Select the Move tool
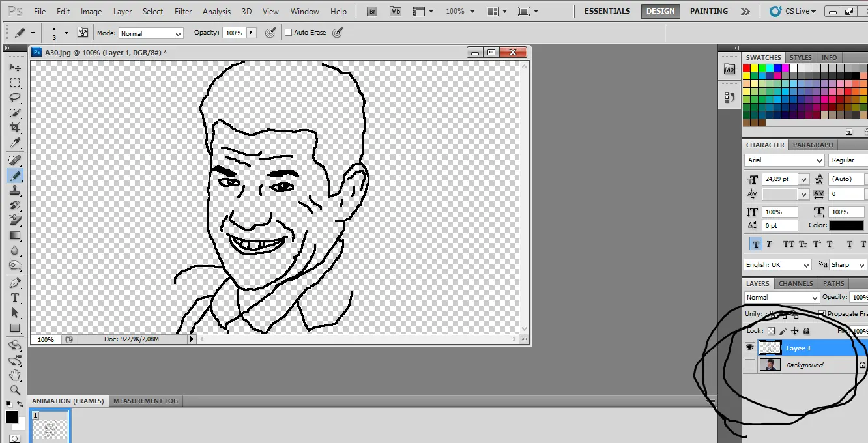Viewport: 868px width, 443px height. coord(14,68)
